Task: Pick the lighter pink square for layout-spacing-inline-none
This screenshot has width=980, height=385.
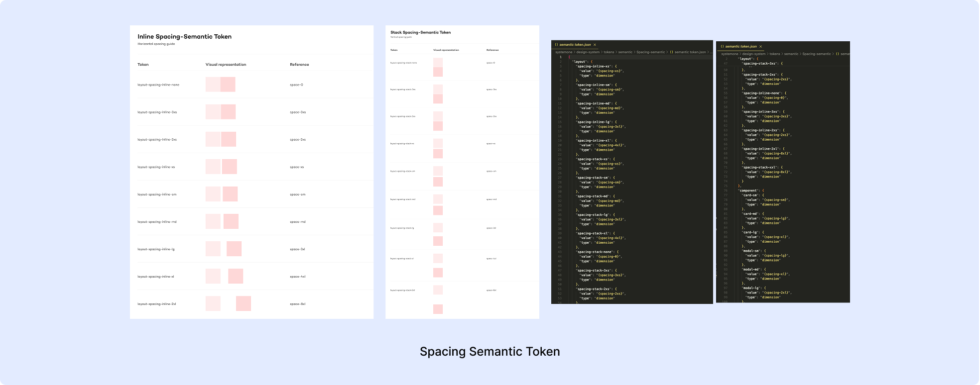Action: (213, 85)
